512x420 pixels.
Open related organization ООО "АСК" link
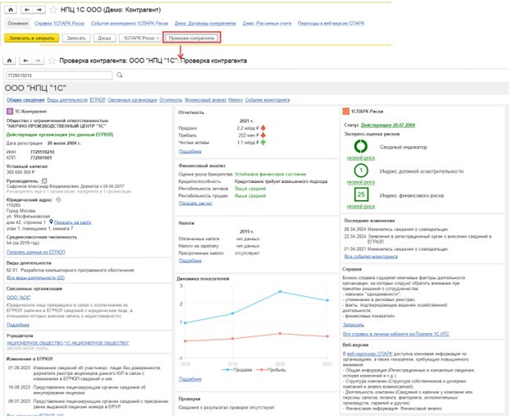pos(19,297)
